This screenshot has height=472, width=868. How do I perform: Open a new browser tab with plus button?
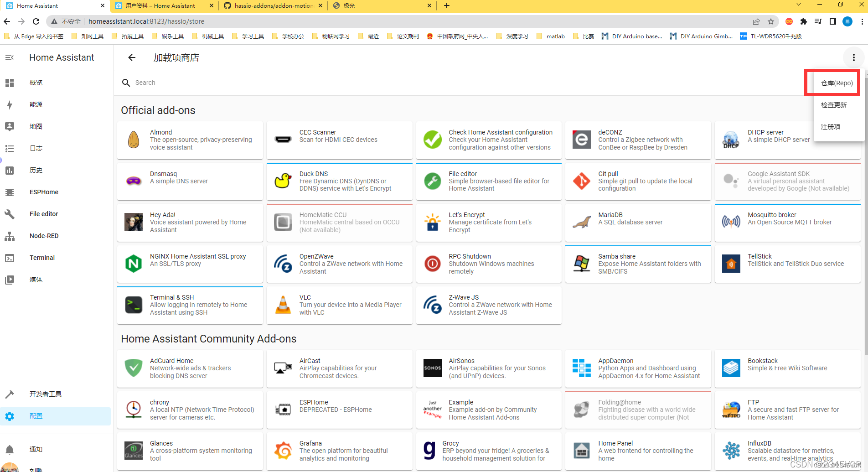(x=447, y=6)
